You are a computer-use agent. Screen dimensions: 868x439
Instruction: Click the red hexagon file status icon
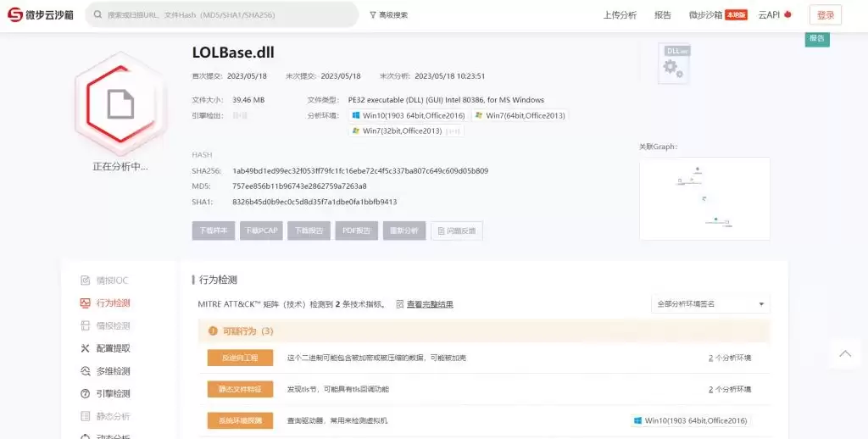coord(120,103)
